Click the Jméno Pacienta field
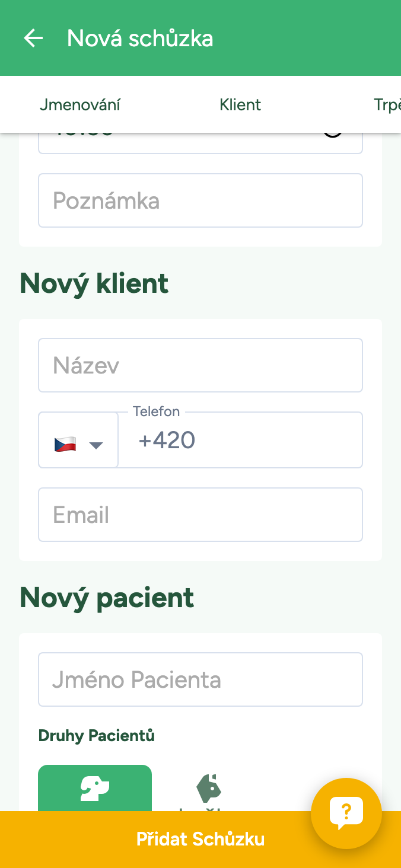 coord(200,679)
